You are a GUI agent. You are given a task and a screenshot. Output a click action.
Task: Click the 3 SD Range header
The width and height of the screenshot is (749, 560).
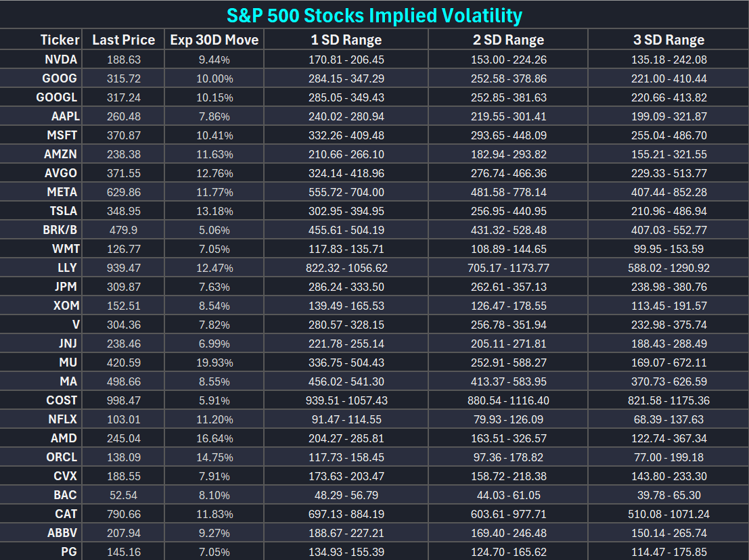coord(668,40)
